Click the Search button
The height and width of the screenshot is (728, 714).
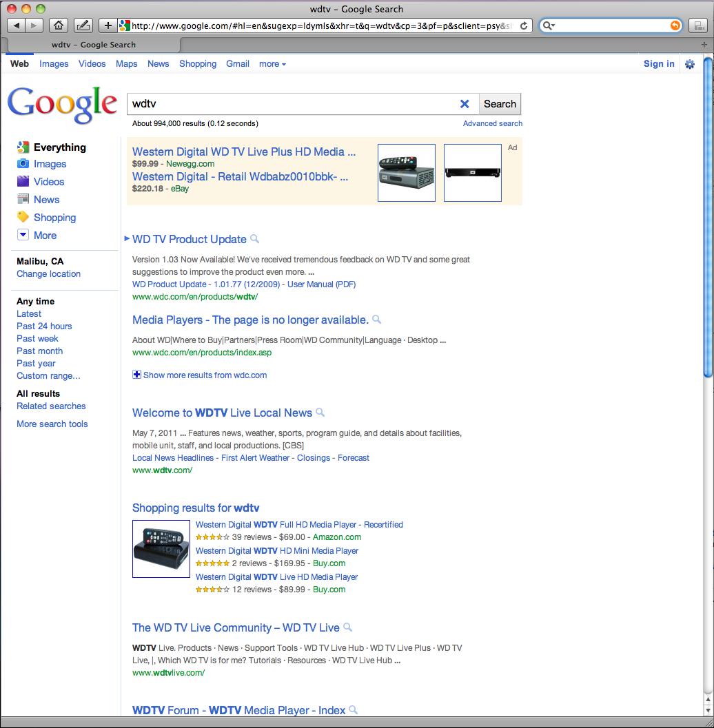[x=500, y=104]
